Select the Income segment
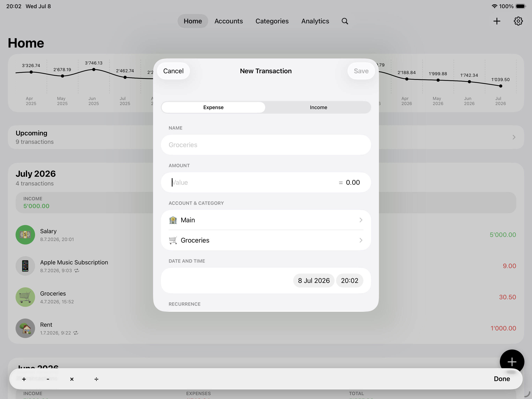The width and height of the screenshot is (532, 399). pyautogui.click(x=318, y=107)
